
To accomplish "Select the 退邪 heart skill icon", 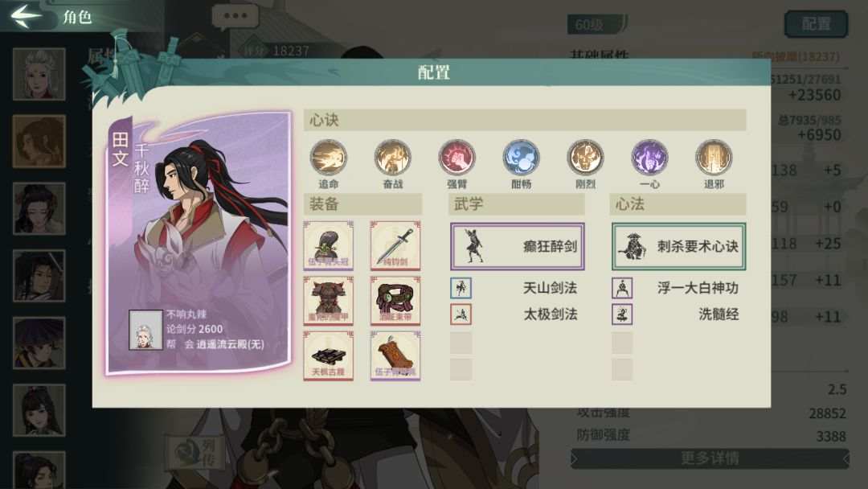I will tap(714, 158).
